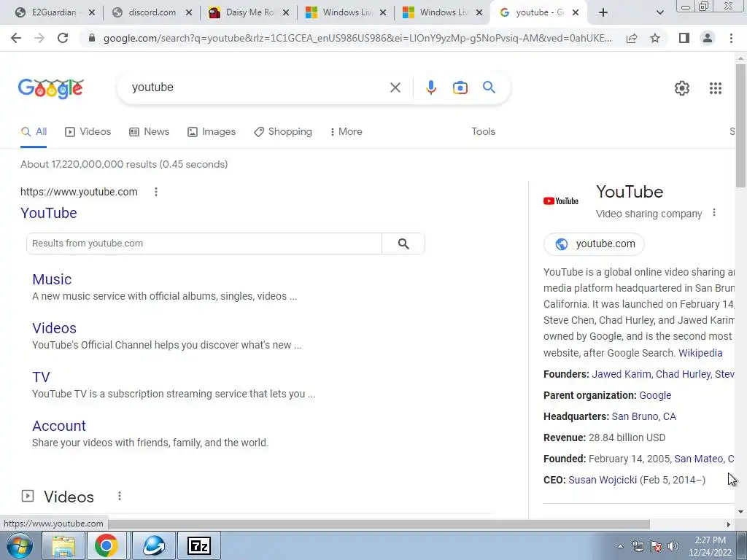Click the address bar URL
The image size is (747, 560).
(x=357, y=38)
